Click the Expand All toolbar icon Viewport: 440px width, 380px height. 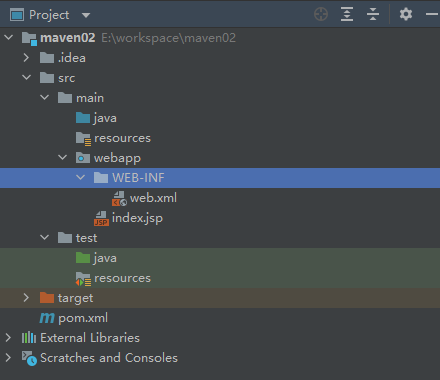(347, 15)
